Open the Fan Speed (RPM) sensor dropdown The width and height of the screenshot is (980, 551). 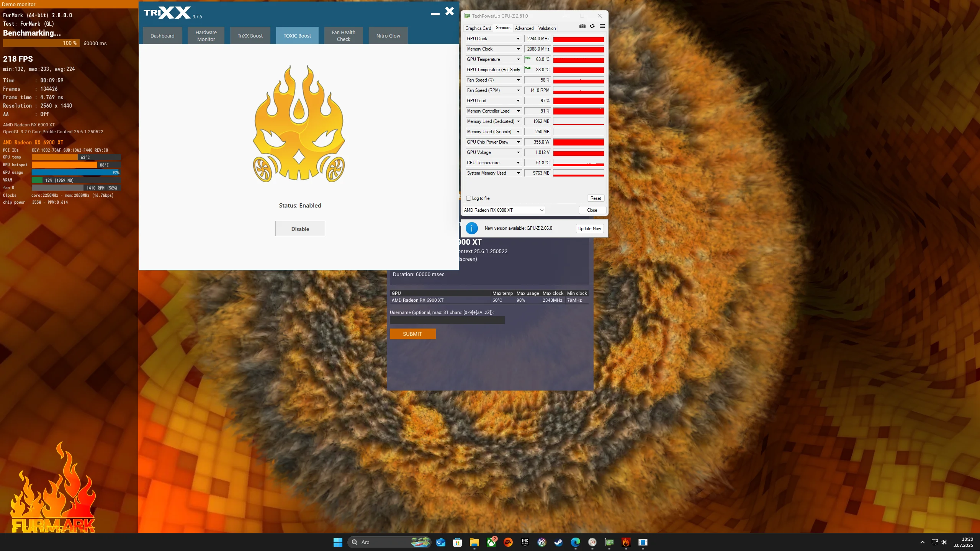coord(518,90)
